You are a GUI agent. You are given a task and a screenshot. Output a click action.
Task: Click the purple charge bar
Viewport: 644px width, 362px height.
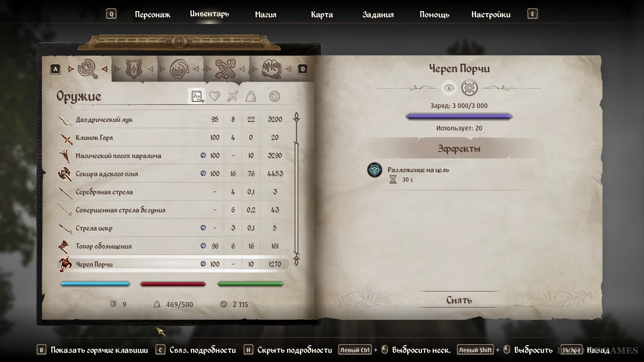[459, 117]
